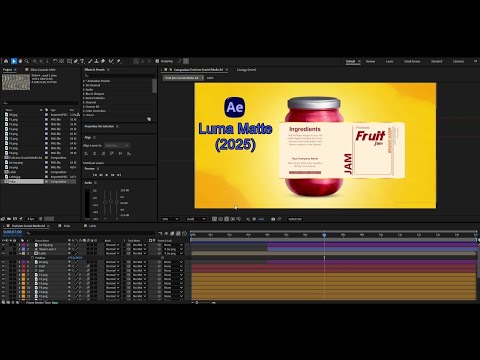Click the Home icon in the toolbar
This screenshot has width=480, height=360.
click(6, 61)
